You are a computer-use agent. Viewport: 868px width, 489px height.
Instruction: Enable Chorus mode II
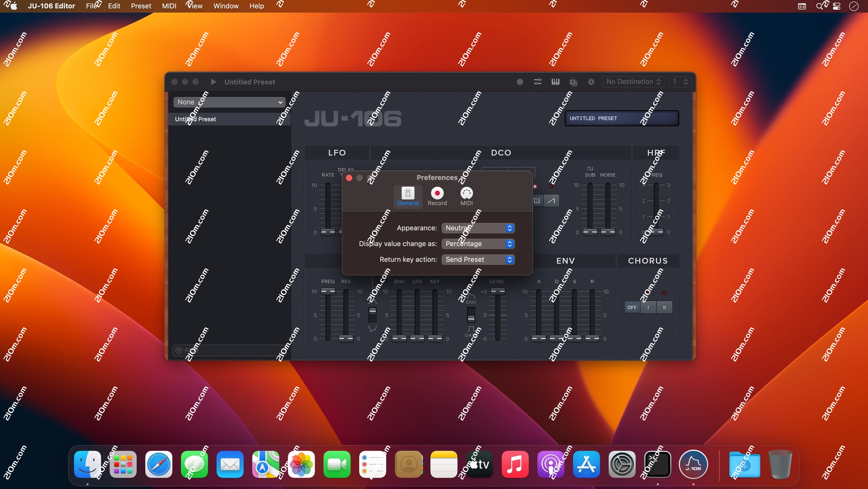coord(664,307)
